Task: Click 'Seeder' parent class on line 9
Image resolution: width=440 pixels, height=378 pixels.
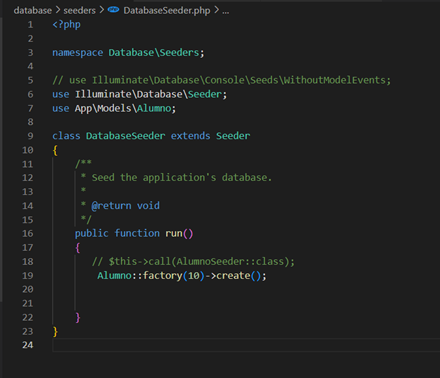Action: (x=233, y=136)
